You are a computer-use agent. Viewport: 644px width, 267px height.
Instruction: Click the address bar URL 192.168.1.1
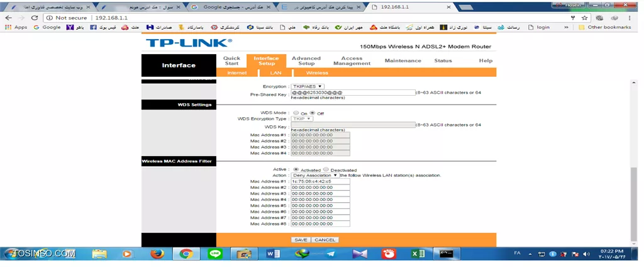(112, 18)
